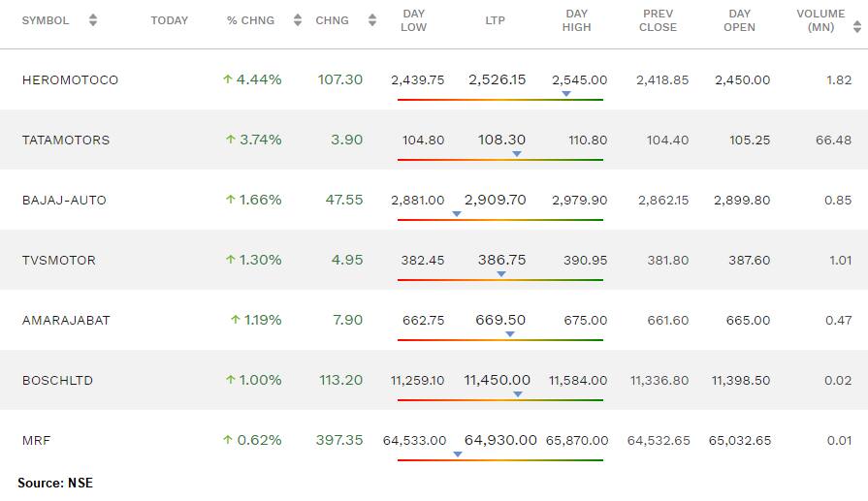Open the TATAMOTORS stock symbol
868x501 pixels.
pos(66,141)
